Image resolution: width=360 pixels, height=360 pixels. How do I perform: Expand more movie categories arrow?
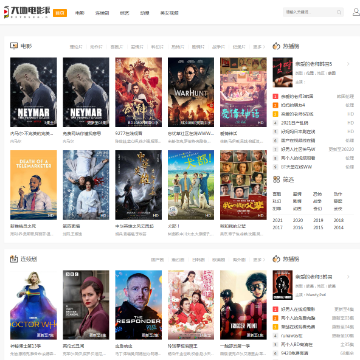259,47
